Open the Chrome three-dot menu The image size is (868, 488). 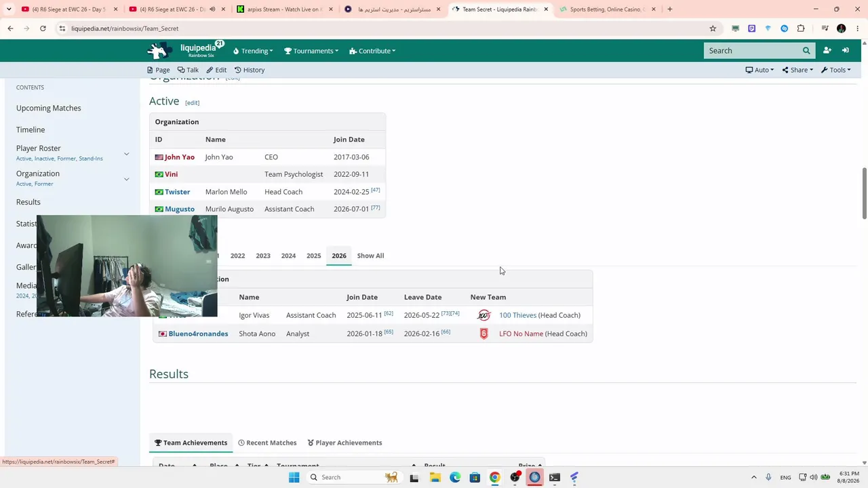coord(858,28)
